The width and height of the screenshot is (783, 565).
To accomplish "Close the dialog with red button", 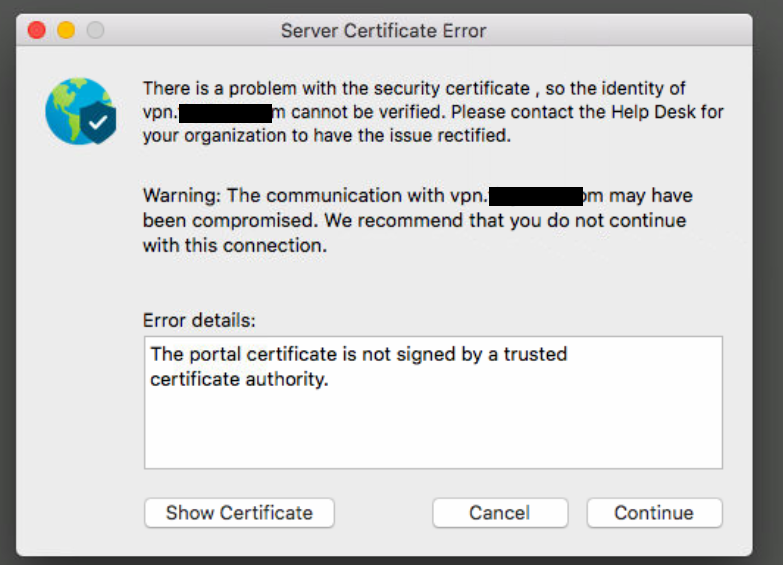I will [x=37, y=31].
